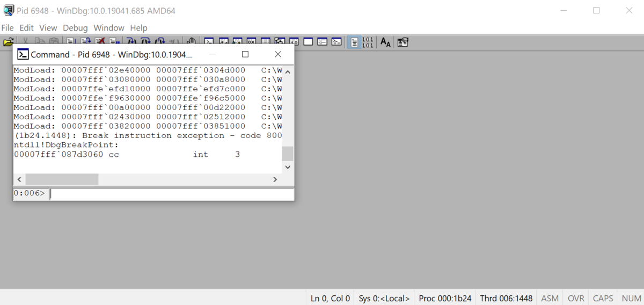Toggle Source Mode Off 101 toolbar button
Viewport: 644px width, 305px height.
click(x=368, y=42)
